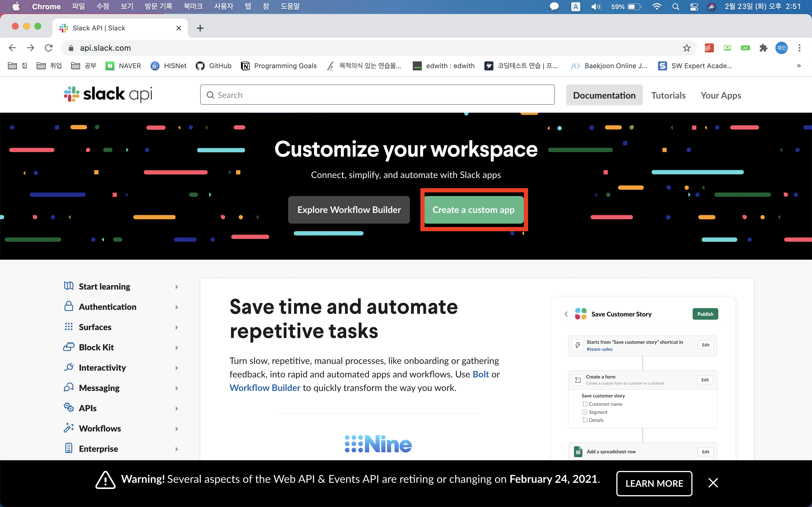The width and height of the screenshot is (812, 507).
Task: Show hidden bookmarks overflow chevron
Action: click(x=799, y=66)
